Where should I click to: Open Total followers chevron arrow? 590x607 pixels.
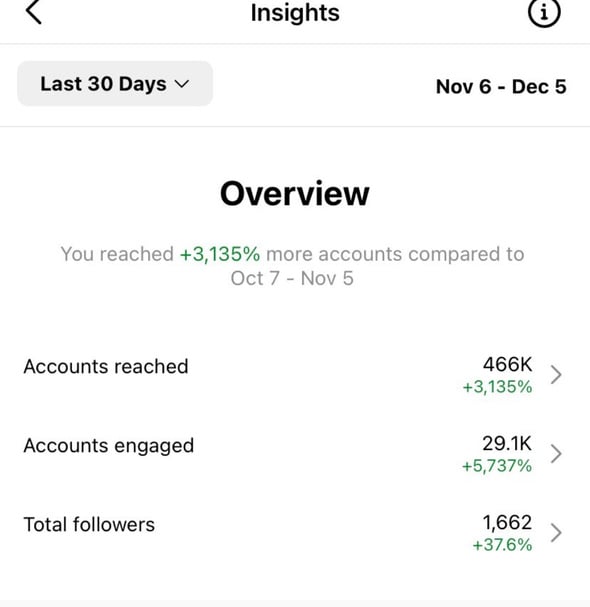pos(556,533)
